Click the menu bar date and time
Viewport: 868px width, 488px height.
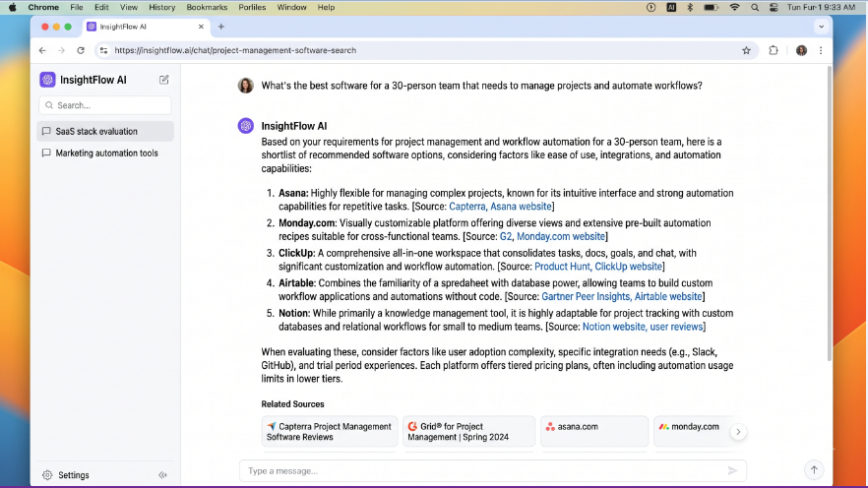pyautogui.click(x=821, y=7)
